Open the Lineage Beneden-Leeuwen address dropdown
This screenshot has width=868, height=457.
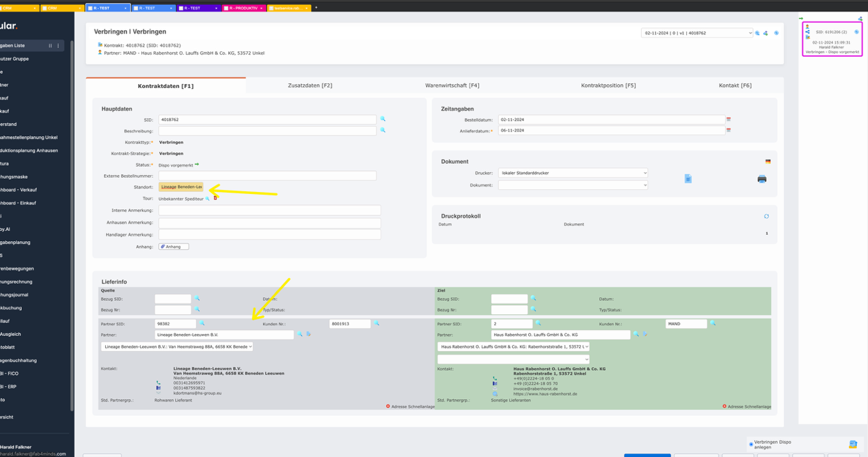[177, 347]
